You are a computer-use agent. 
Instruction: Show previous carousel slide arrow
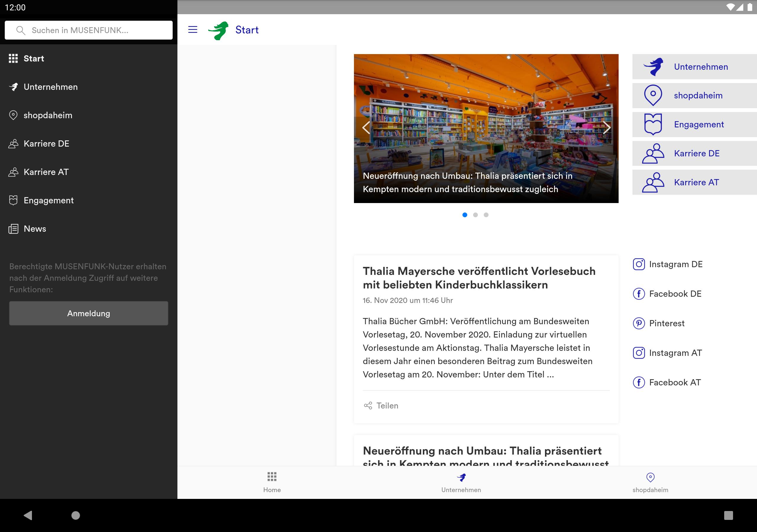366,128
